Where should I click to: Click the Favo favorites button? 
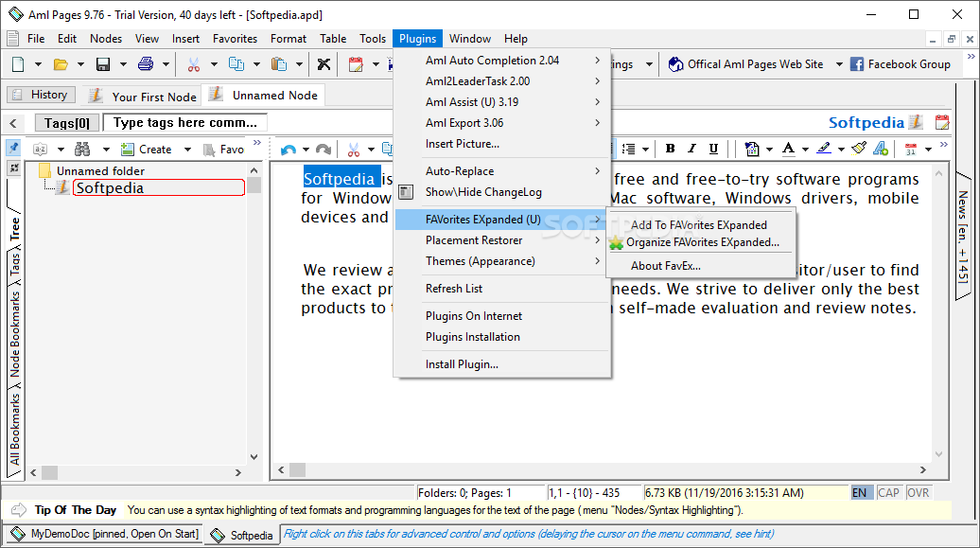coord(224,150)
